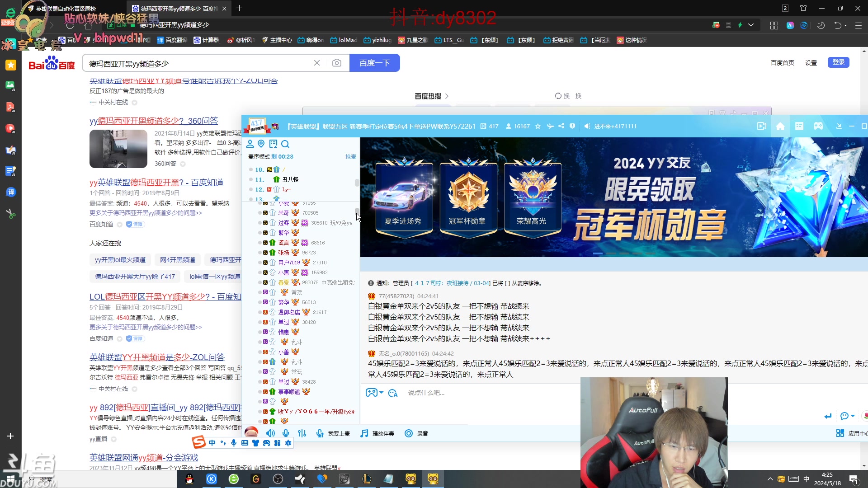Screen dimensions: 868x488
Task: Click 我要上麦 request mic button
Action: coord(333,433)
